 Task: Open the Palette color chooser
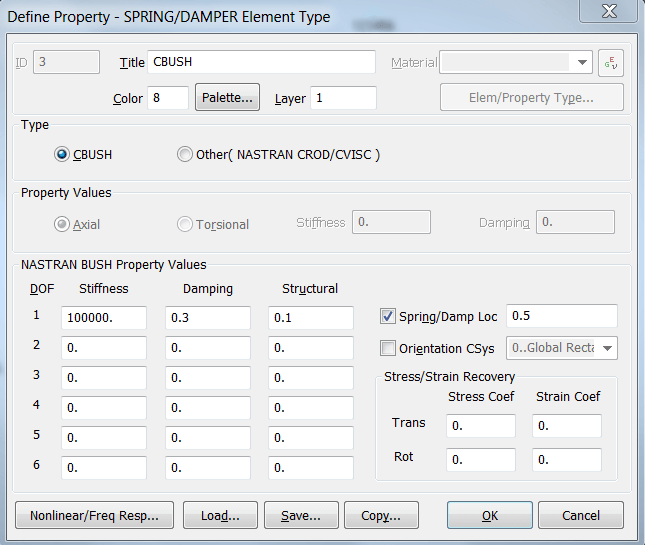pyautogui.click(x=227, y=97)
